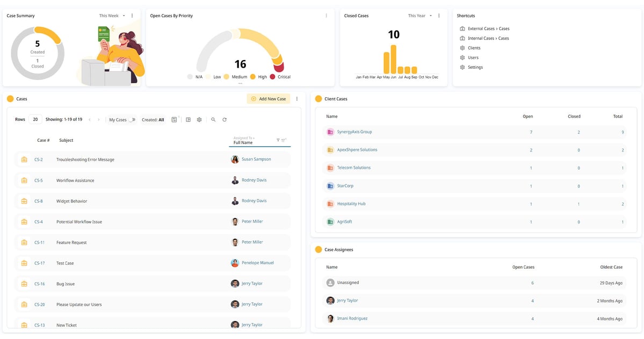Viewport: 644px width, 339px height.
Task: Open the External Cases shortcut
Action: point(488,28)
